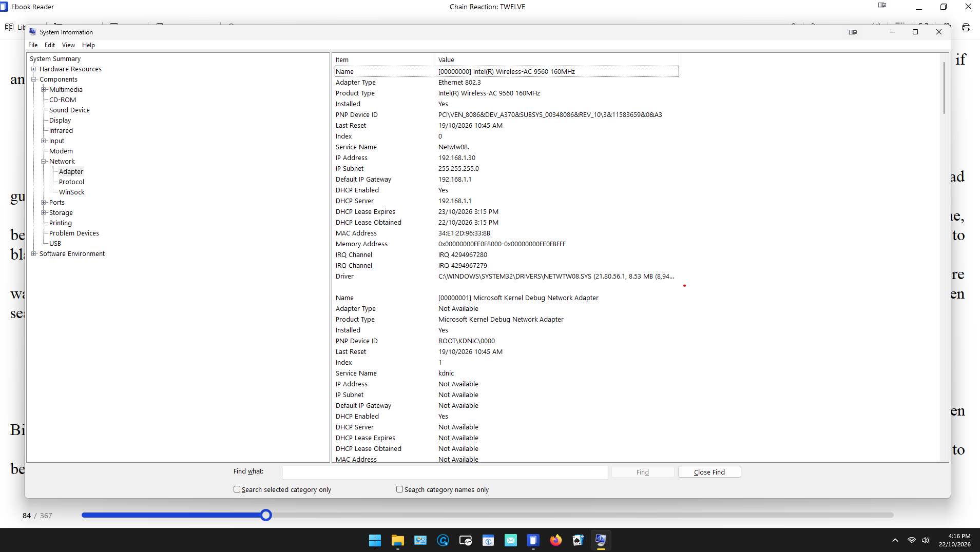Select the WinSock tree item

pos(71,192)
